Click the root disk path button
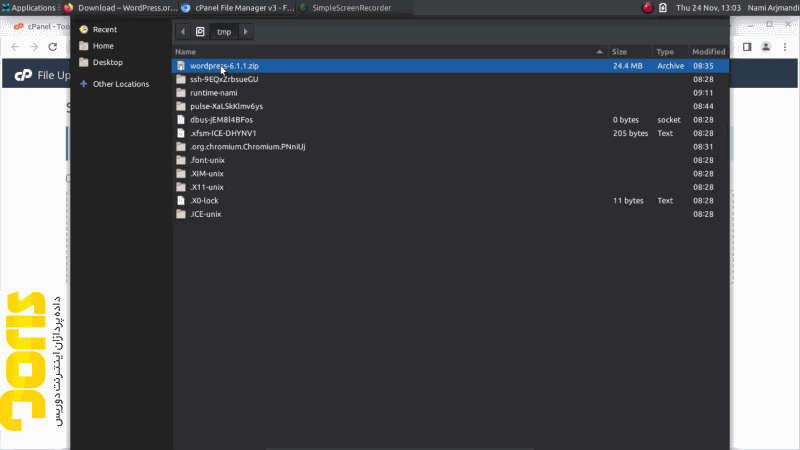This screenshot has height=450, width=800. tap(200, 32)
